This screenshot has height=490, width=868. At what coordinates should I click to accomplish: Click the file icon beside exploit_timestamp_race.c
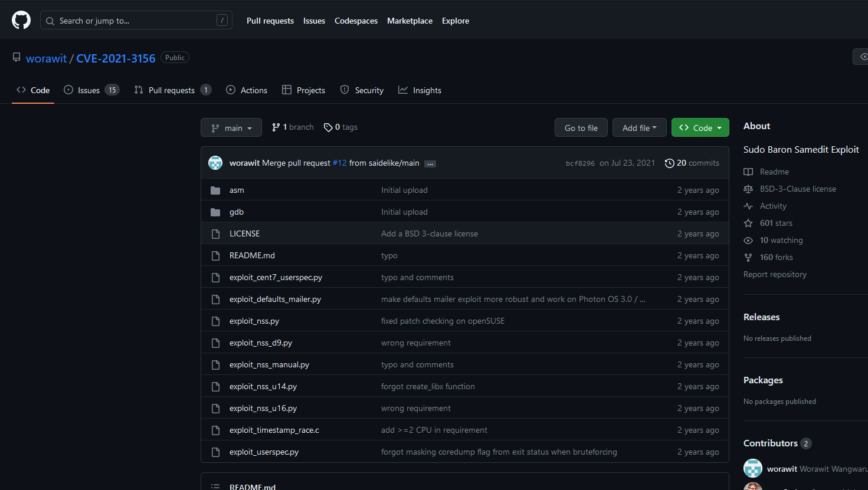pyautogui.click(x=215, y=430)
